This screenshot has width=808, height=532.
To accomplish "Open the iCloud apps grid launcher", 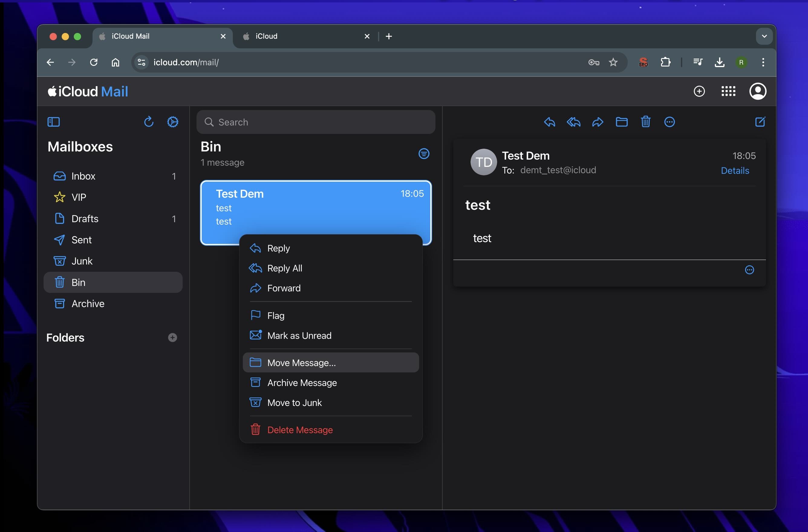I will pos(728,91).
